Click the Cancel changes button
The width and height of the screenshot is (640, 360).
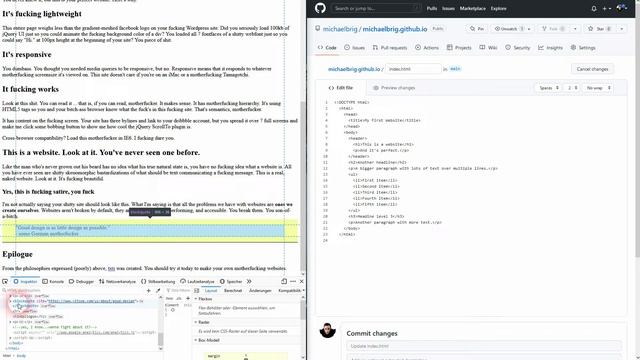(592, 69)
